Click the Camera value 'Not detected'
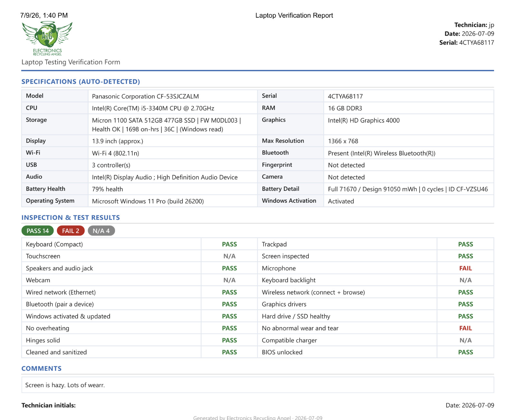The height and width of the screenshot is (420, 515). (x=346, y=177)
